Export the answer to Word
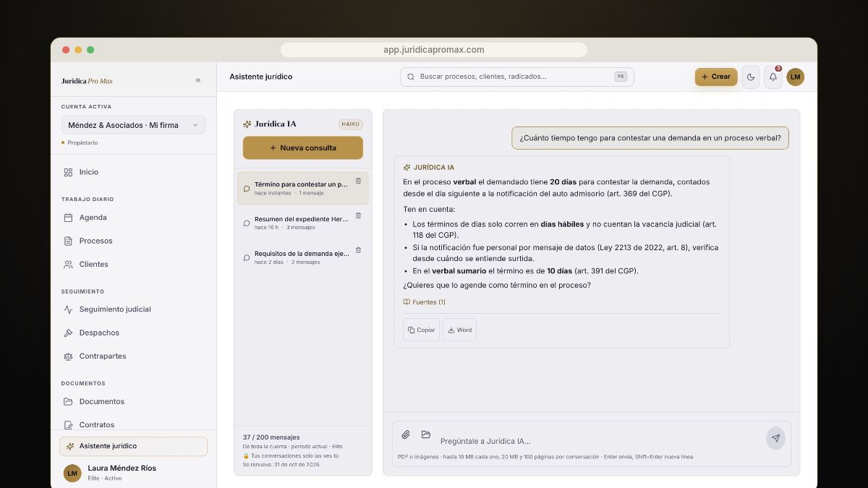The height and width of the screenshot is (488, 868). (460, 330)
